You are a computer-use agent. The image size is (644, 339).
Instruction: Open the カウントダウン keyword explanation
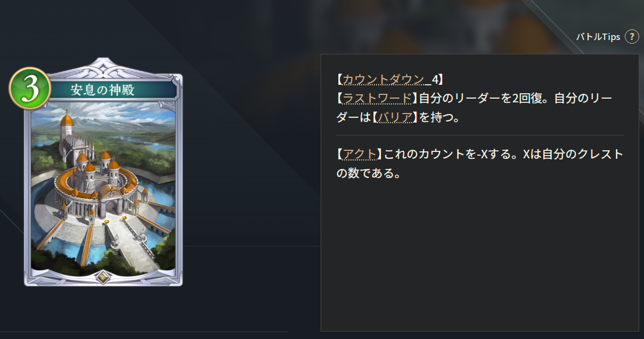point(383,79)
